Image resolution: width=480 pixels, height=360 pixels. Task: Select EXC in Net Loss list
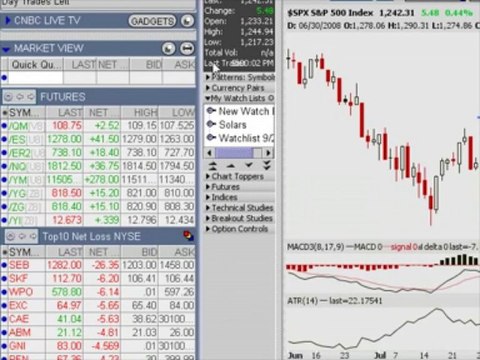tap(19, 306)
